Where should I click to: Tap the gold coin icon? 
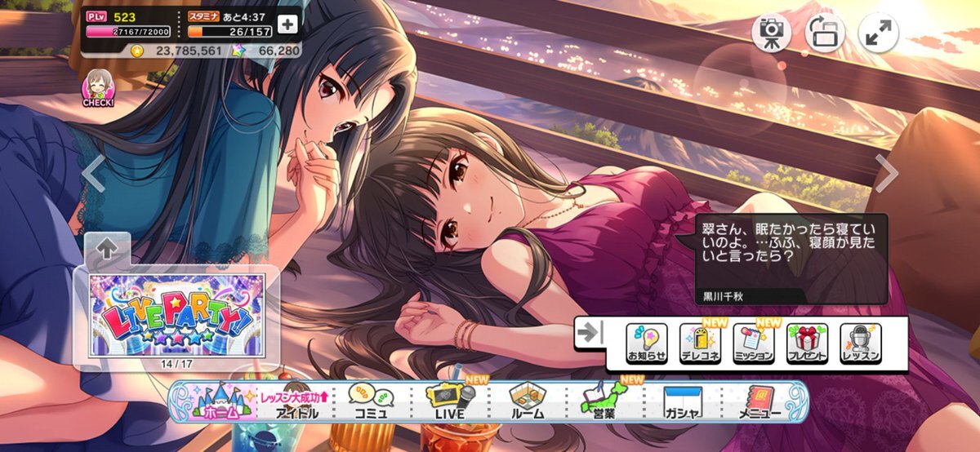coord(137,51)
